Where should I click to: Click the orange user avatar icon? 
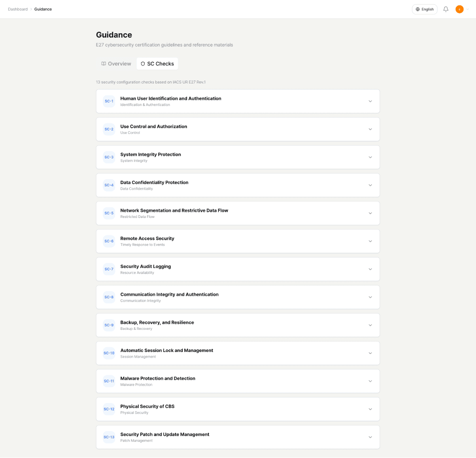(459, 9)
